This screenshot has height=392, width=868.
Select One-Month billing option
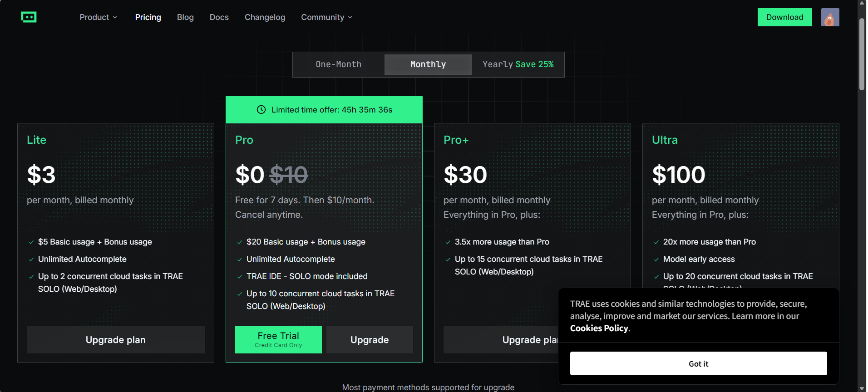point(339,64)
